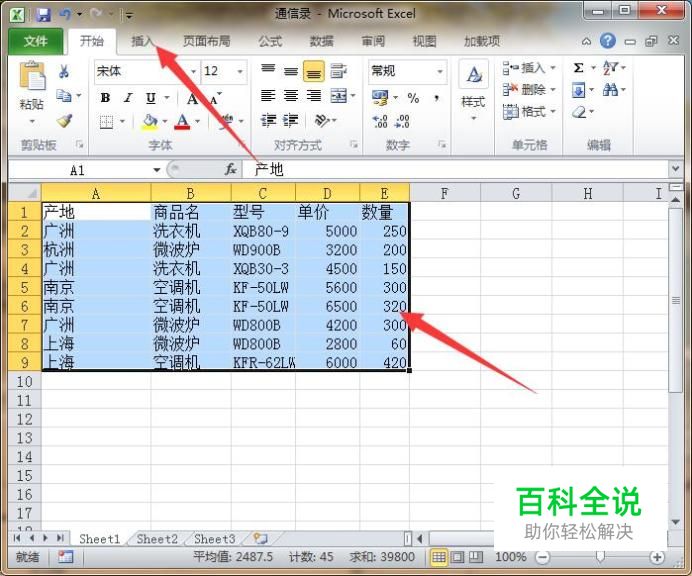This screenshot has width=692, height=576.
Task: Select column F header
Action: point(445,193)
